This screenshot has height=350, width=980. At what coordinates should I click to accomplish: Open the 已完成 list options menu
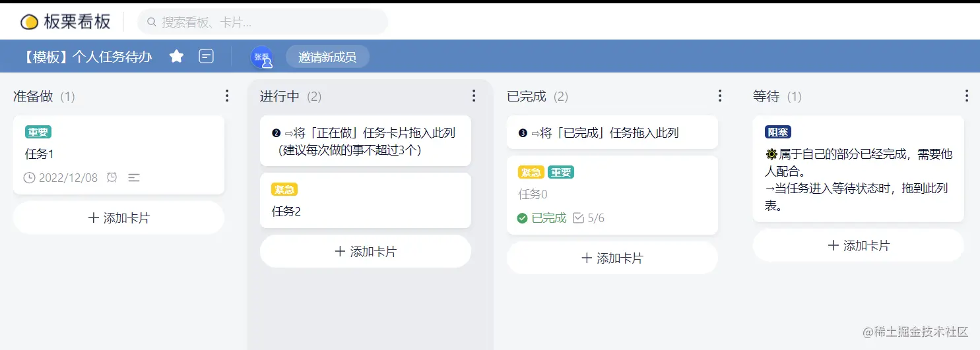720,96
